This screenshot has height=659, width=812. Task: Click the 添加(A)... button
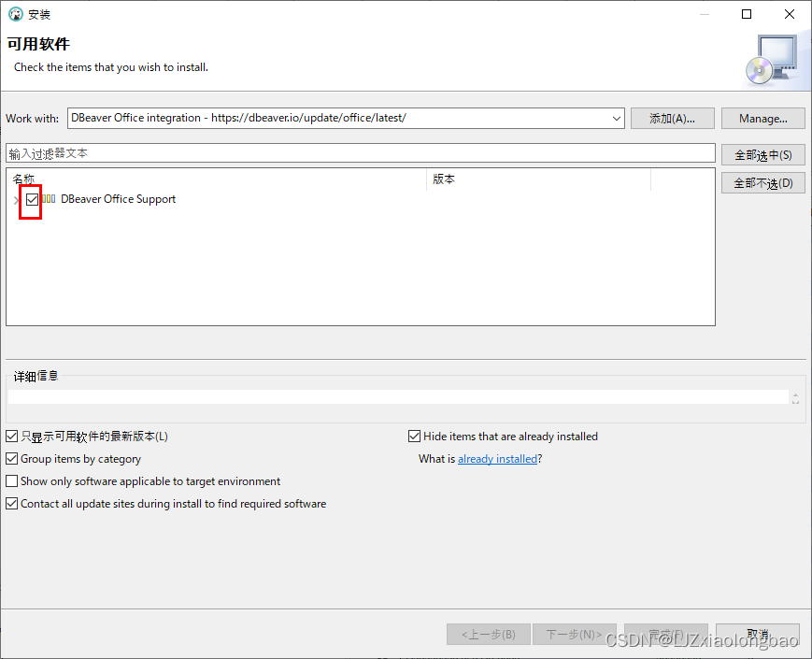[x=672, y=119]
